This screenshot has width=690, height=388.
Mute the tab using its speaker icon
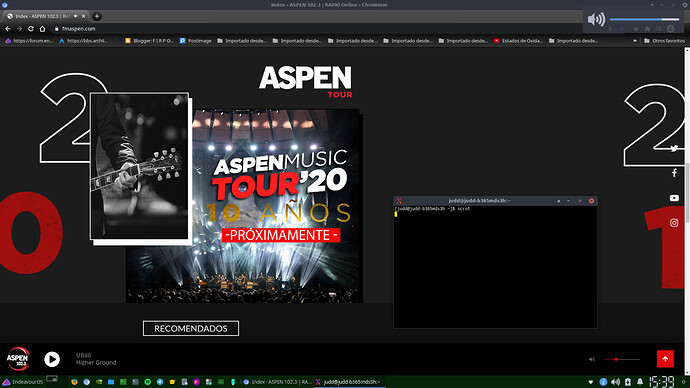click(x=76, y=16)
